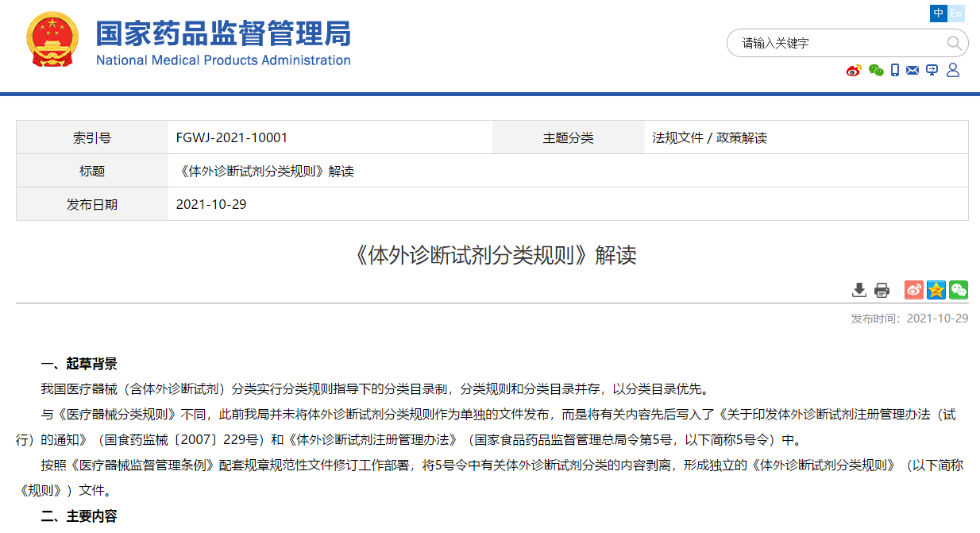Download the article using download icon

pos(859,290)
